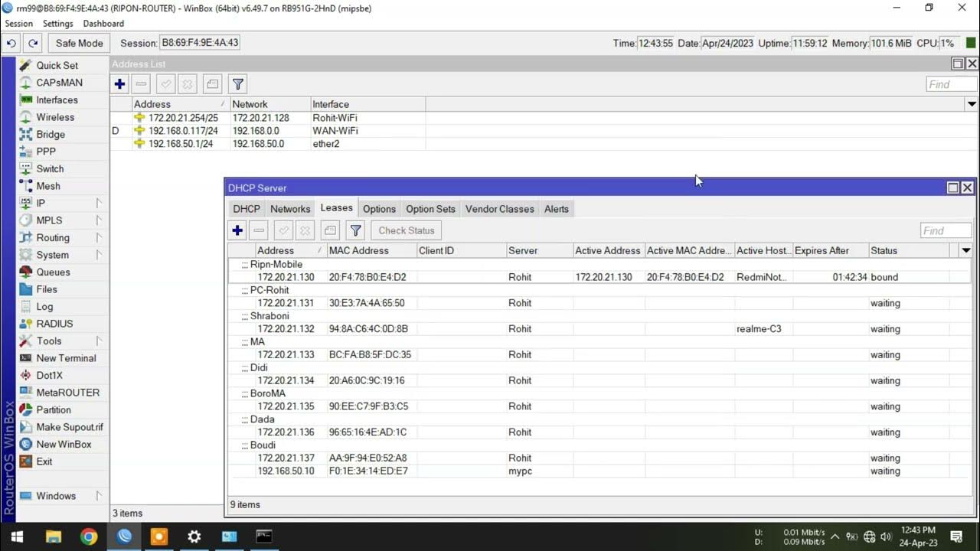Click Exit in sidebar
The width and height of the screenshot is (980, 551).
(44, 461)
